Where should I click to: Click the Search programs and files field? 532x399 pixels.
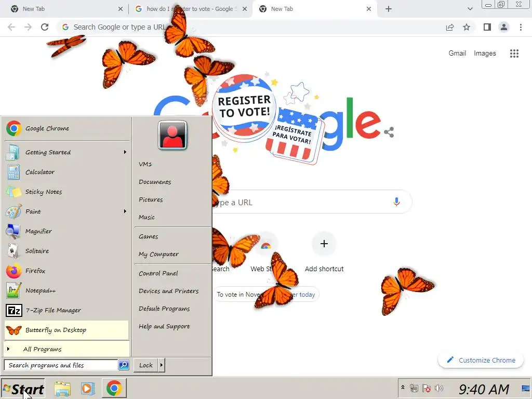(61, 365)
